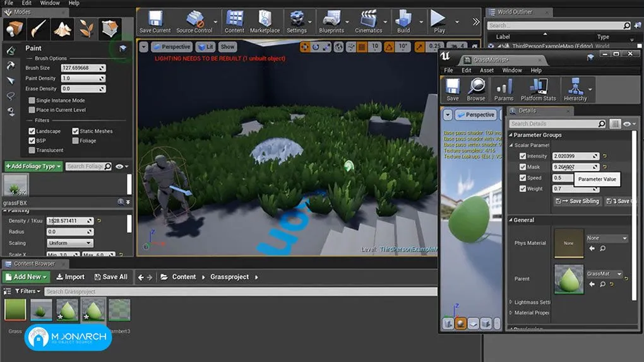Uncheck the BSP filter
The height and width of the screenshot is (362, 644).
32,141
